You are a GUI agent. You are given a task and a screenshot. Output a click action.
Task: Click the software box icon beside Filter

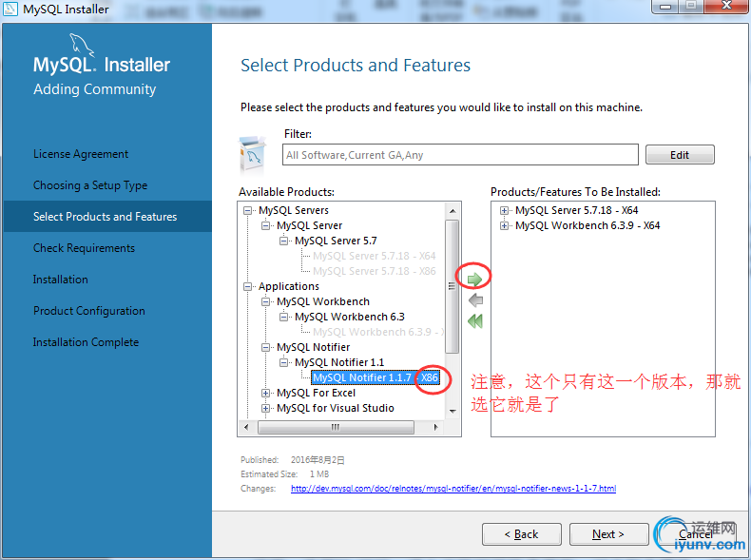coord(253,155)
